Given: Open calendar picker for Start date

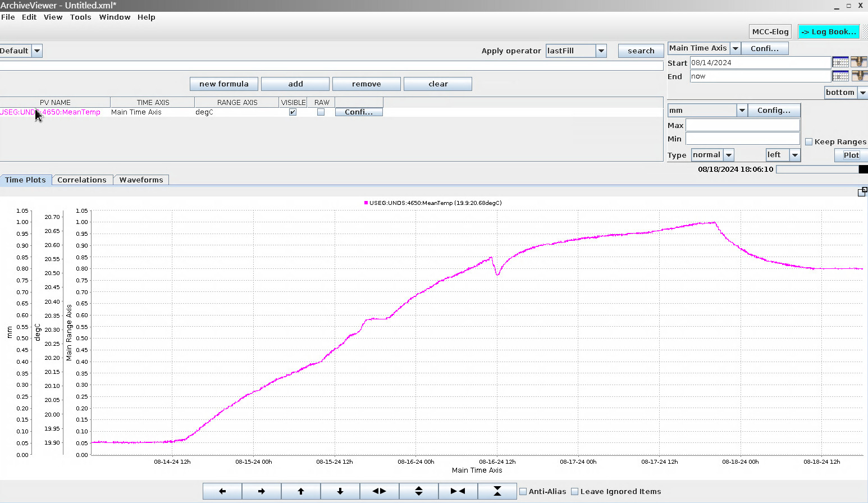Looking at the screenshot, I should tap(840, 62).
